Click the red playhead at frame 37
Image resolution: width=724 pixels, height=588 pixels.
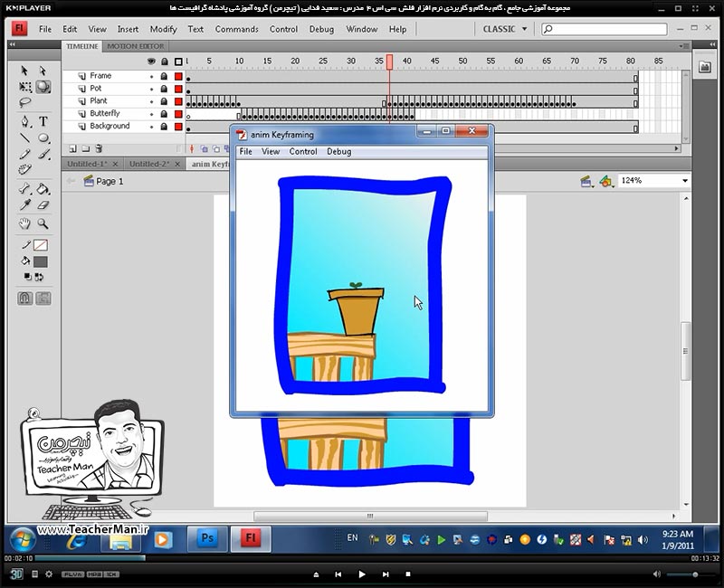pyautogui.click(x=390, y=62)
